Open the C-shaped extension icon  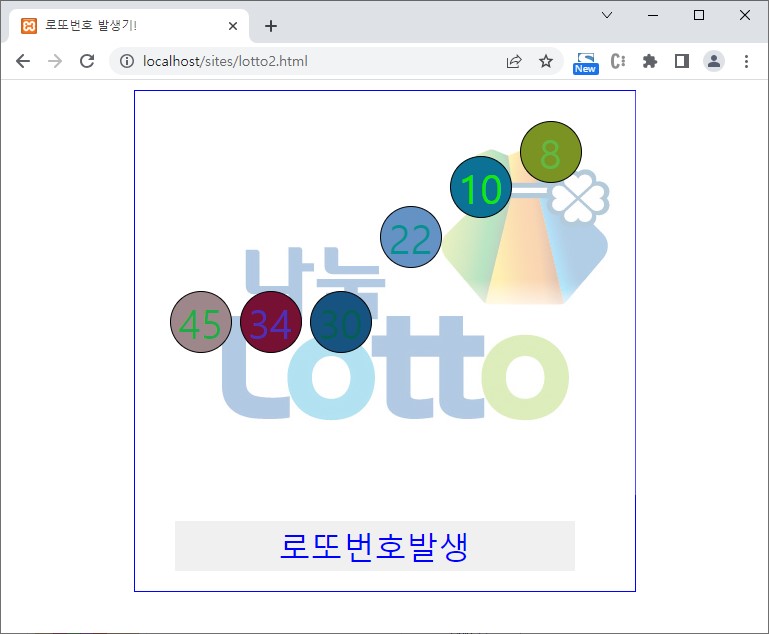[618, 61]
